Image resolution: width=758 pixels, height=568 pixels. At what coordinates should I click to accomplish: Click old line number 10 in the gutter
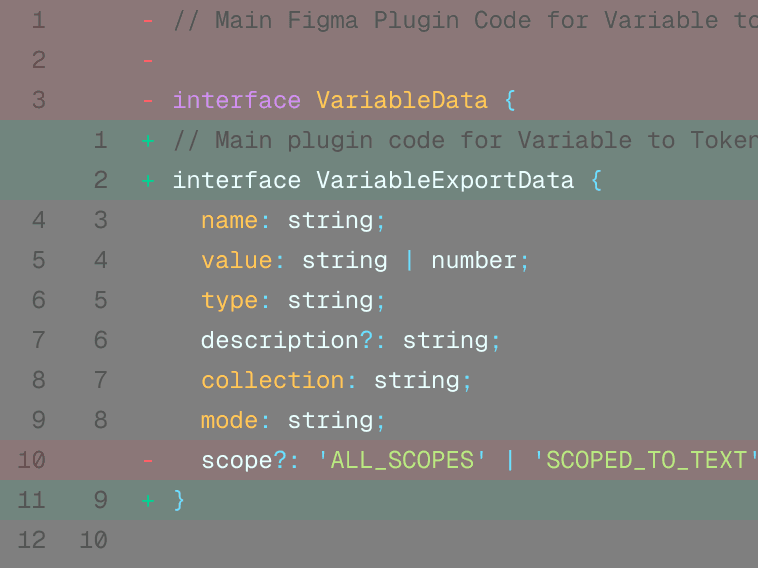coord(32,460)
